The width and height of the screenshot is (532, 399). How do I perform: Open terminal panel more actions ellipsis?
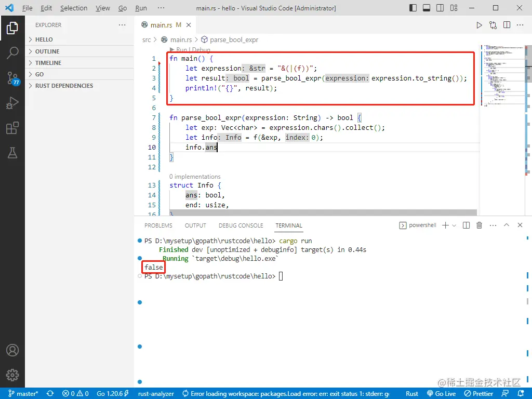(493, 225)
